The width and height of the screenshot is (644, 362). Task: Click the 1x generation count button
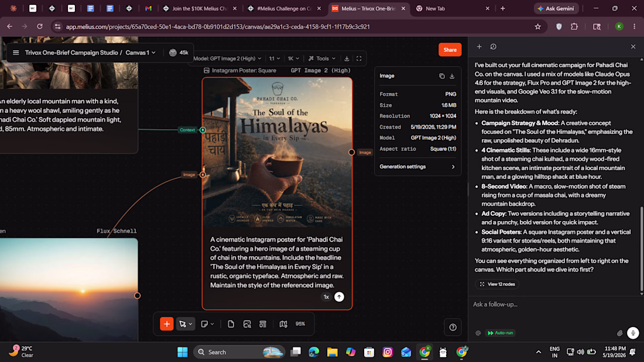[326, 297]
